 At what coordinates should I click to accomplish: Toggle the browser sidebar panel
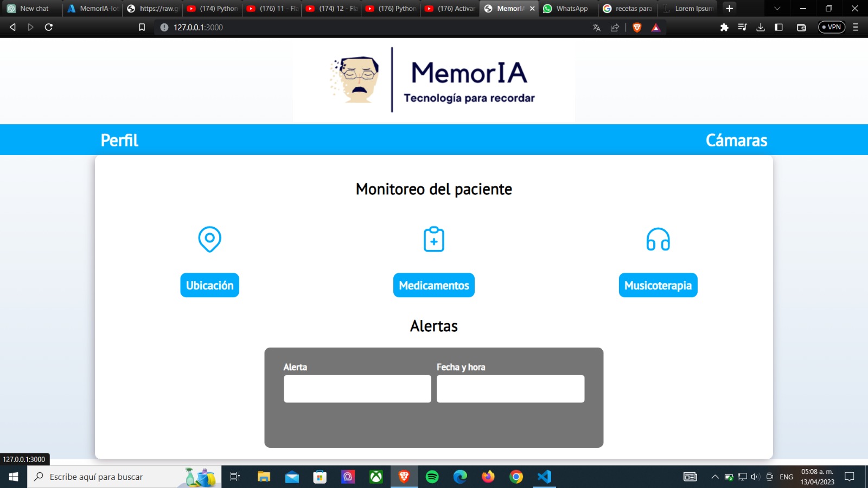[x=780, y=27]
